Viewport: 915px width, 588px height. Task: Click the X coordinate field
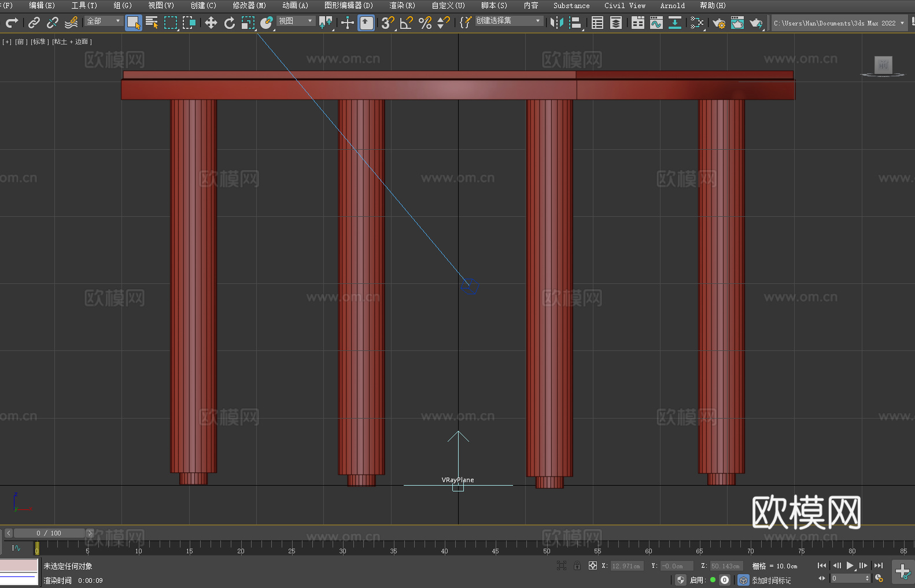626,566
